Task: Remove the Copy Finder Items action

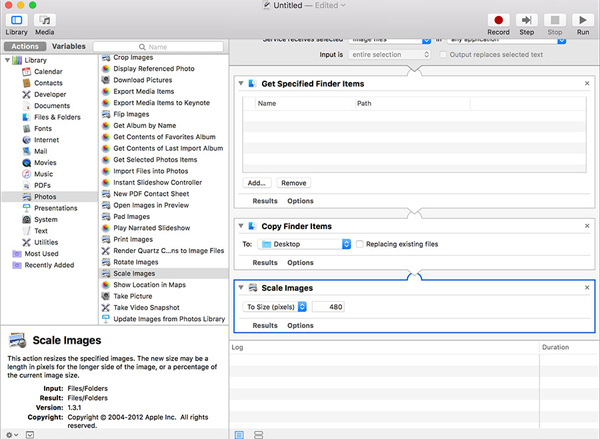Action: coord(587,226)
